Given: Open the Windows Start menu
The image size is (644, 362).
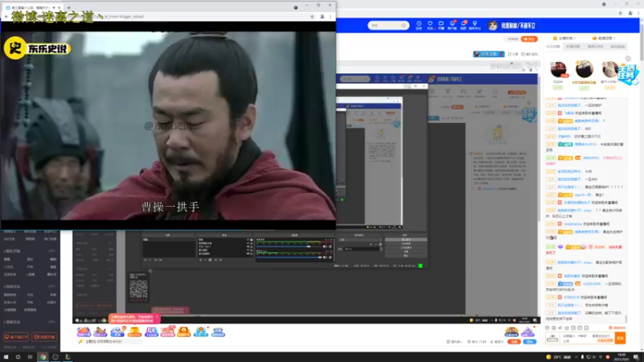Looking at the screenshot, I should click(6, 356).
